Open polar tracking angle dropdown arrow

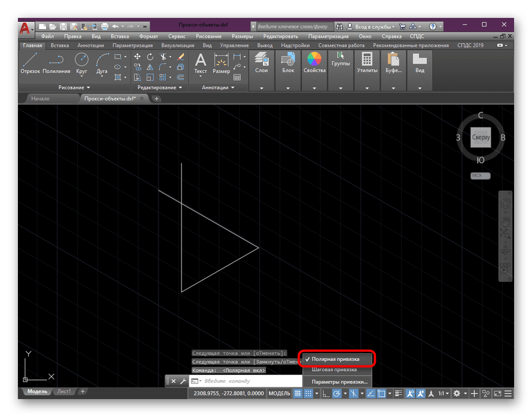click(x=345, y=393)
